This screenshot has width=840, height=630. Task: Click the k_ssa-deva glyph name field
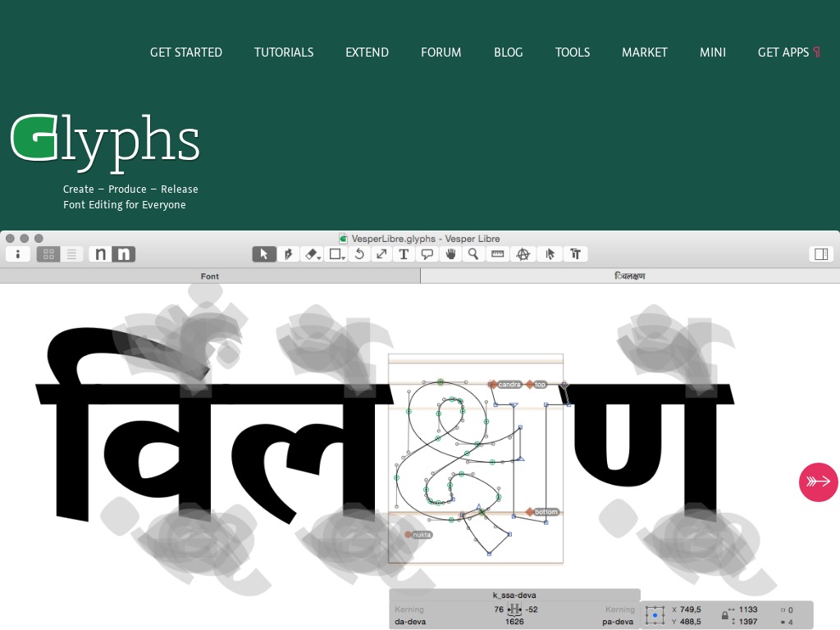click(x=514, y=596)
